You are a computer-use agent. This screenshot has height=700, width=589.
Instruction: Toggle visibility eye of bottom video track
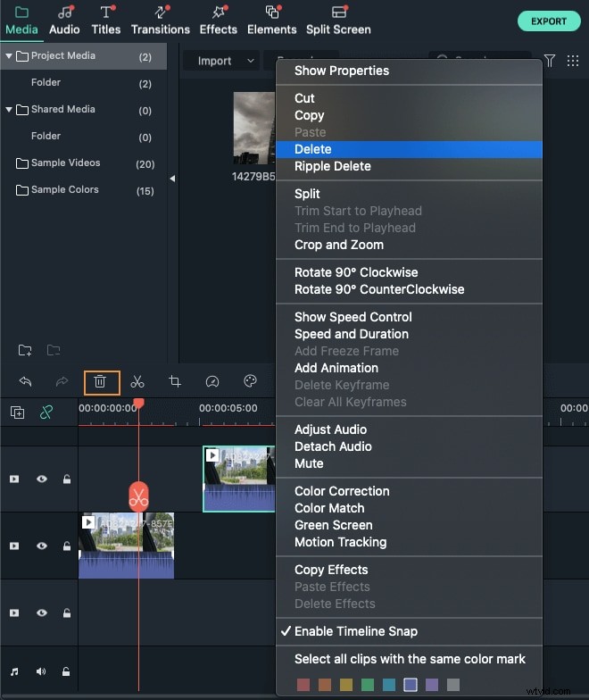pyautogui.click(x=42, y=612)
